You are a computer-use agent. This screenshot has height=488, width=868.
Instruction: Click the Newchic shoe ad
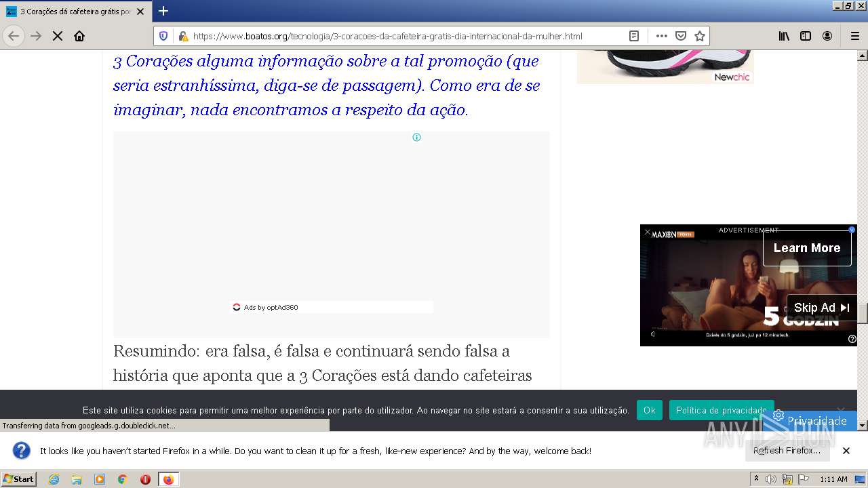click(x=665, y=66)
